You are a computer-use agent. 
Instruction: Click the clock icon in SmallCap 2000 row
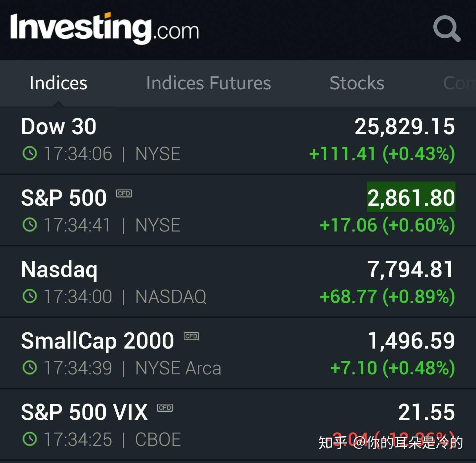point(30,368)
